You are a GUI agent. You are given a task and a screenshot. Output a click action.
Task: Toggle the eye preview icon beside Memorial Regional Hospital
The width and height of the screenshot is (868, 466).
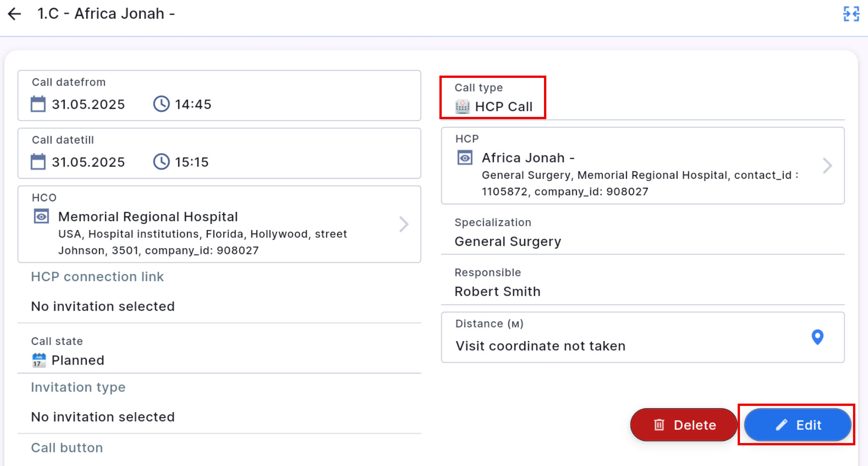(41, 216)
